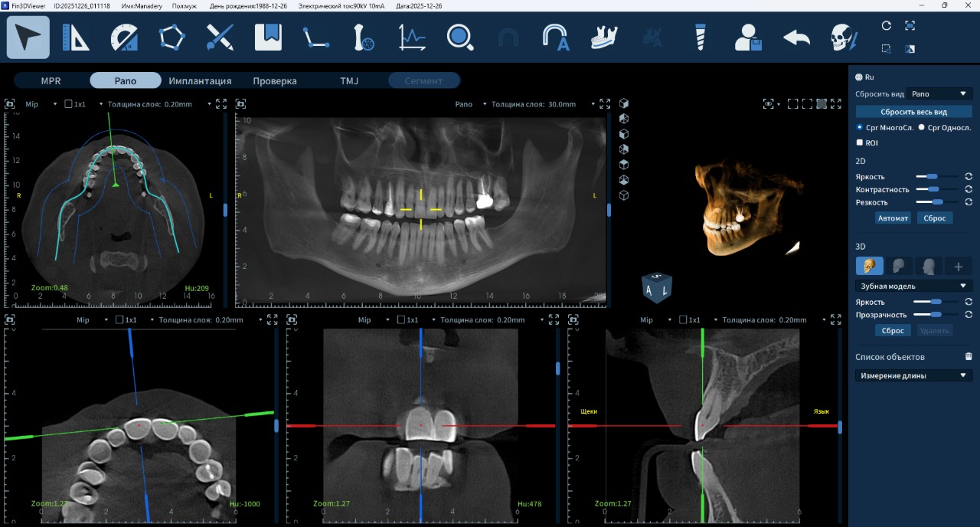Viewport: 980px width, 527px height.
Task: Select the protractor angle measurement tool
Action: point(124,38)
